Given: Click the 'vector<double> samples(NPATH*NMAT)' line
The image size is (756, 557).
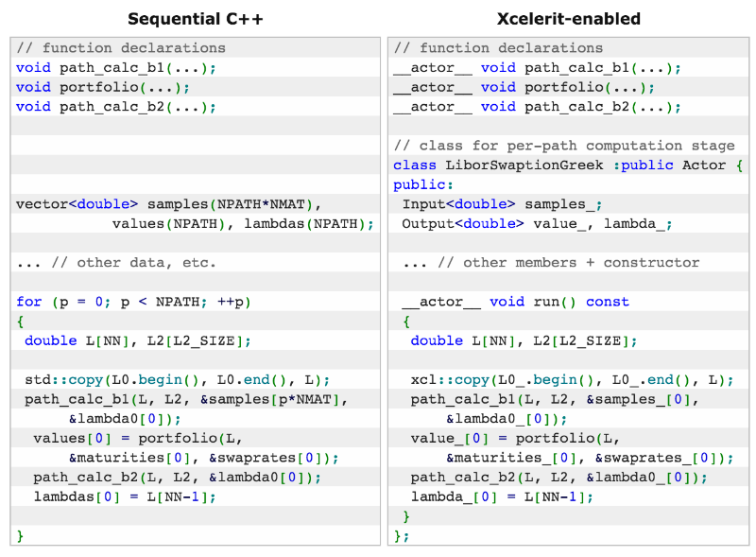Looking at the screenshot, I should (169, 204).
